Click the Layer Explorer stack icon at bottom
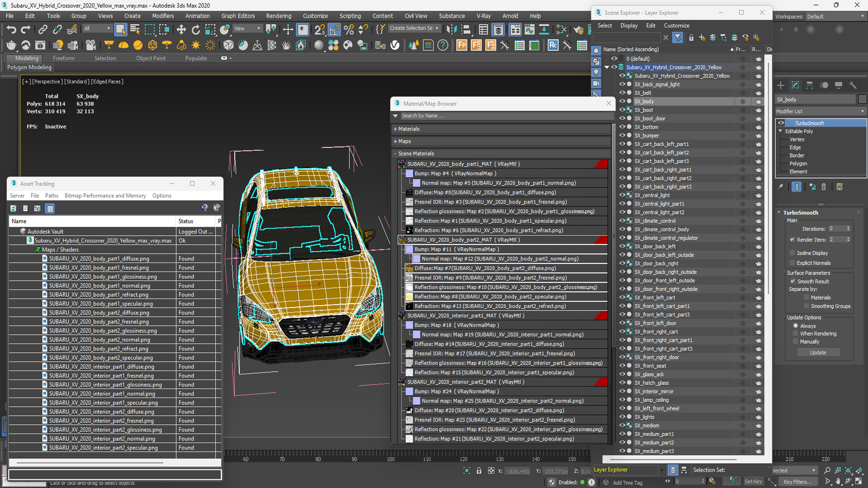 click(673, 470)
